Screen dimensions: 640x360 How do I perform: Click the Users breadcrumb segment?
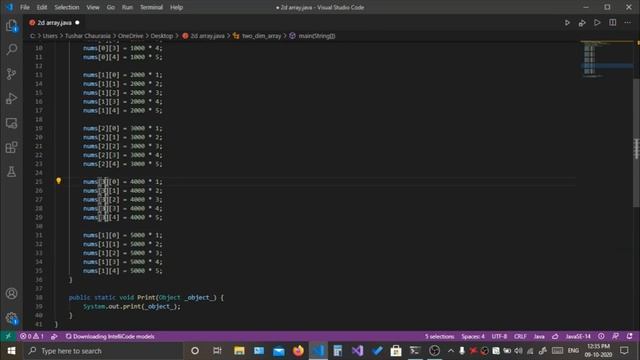click(50, 36)
